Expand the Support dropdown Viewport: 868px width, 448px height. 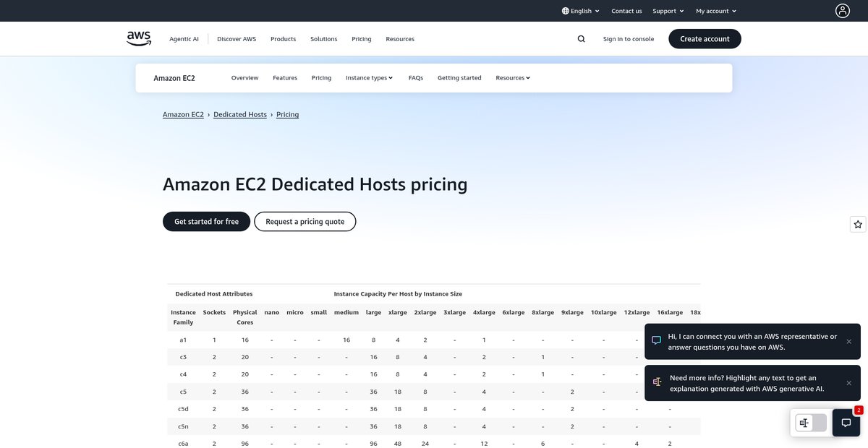pos(668,11)
